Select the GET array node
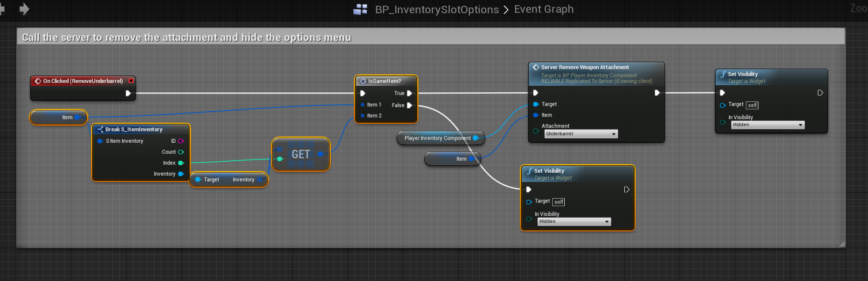868x281 pixels. [x=301, y=154]
